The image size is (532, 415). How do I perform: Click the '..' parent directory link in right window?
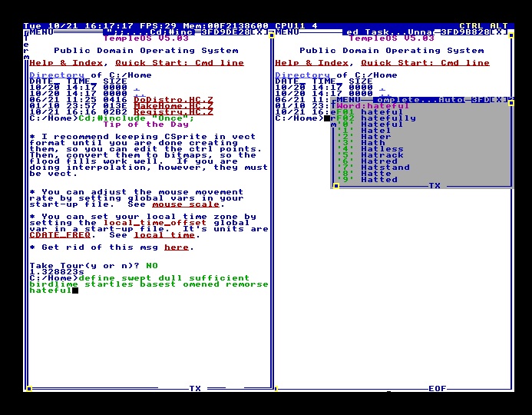[x=385, y=95]
